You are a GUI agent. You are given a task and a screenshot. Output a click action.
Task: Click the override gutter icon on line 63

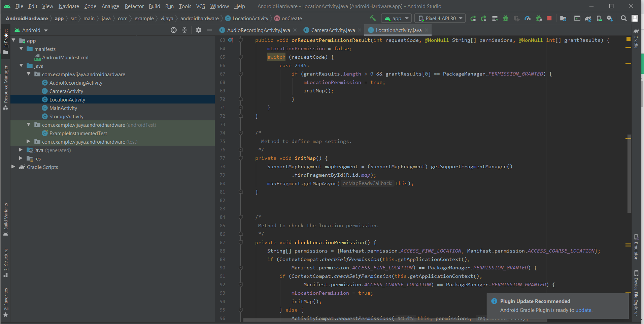(x=231, y=40)
